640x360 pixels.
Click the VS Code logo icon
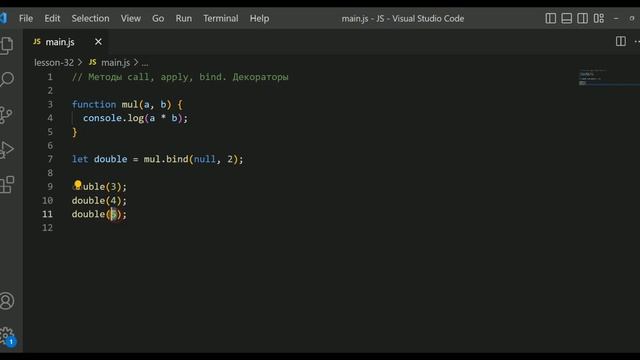point(4,18)
